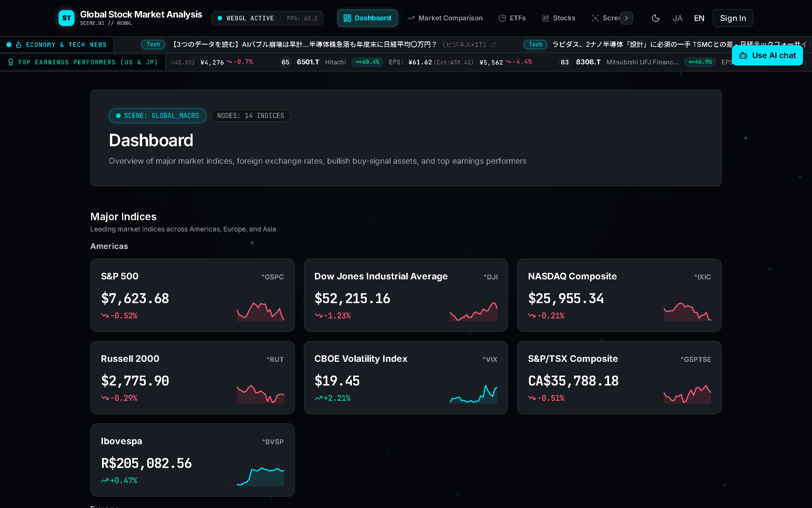Open the S&P 500 index card
Screen dimensions: 812x508
192,295
